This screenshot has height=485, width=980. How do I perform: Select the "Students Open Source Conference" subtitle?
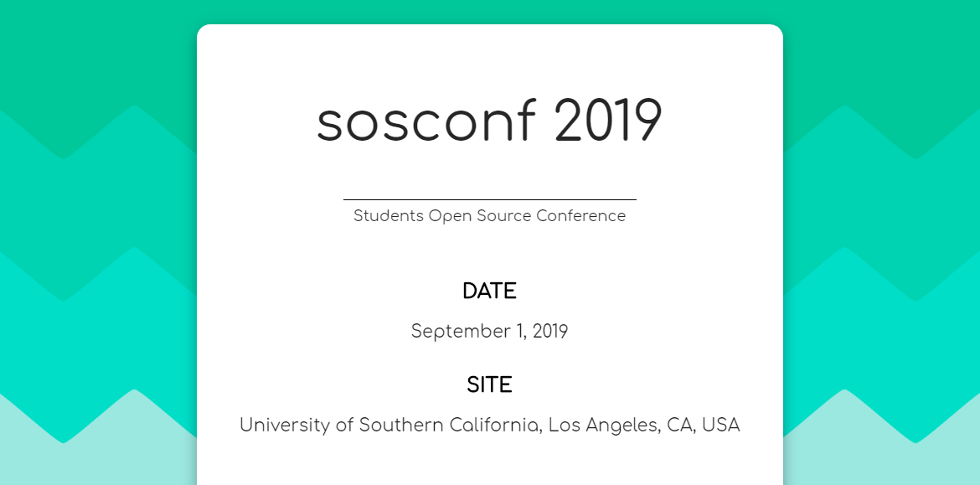[489, 216]
